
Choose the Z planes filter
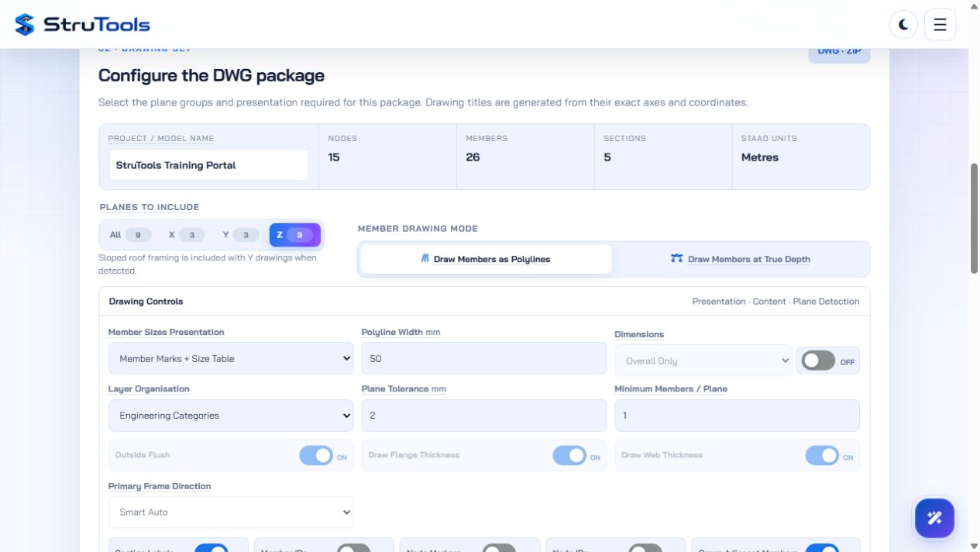(x=295, y=235)
